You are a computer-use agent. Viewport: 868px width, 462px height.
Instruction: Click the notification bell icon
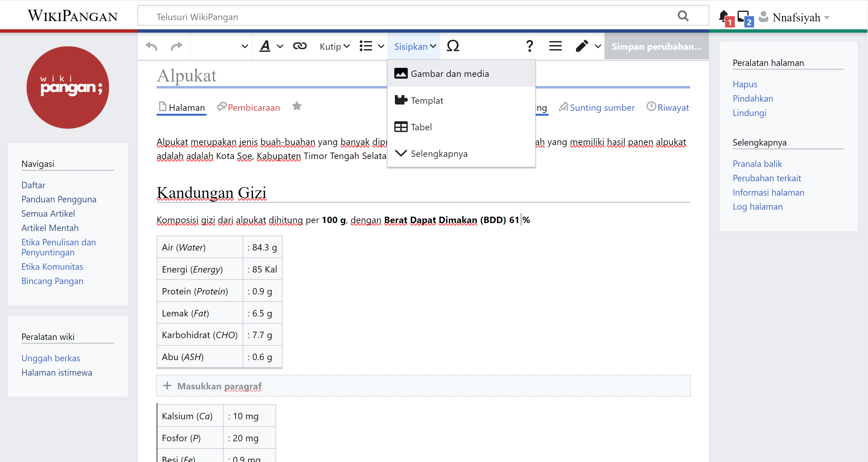coord(723,16)
